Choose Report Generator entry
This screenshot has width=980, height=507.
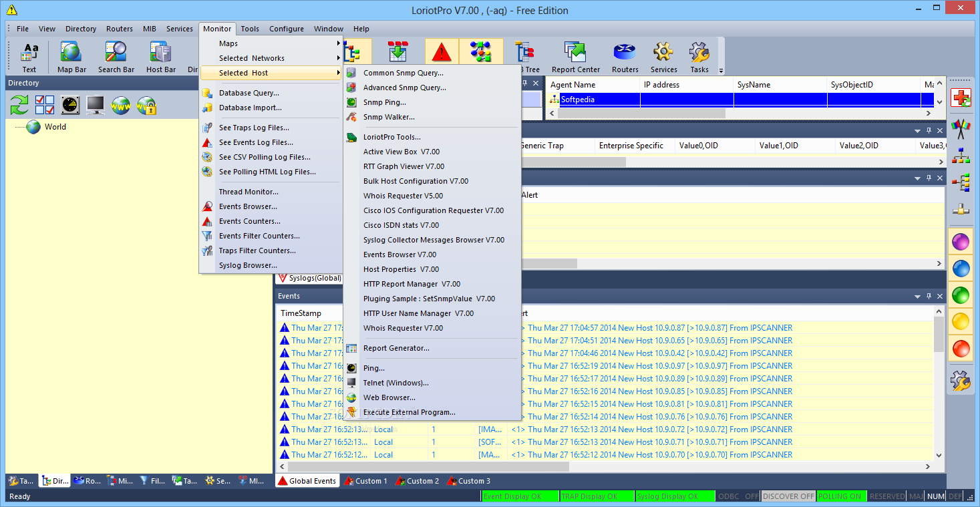point(432,348)
